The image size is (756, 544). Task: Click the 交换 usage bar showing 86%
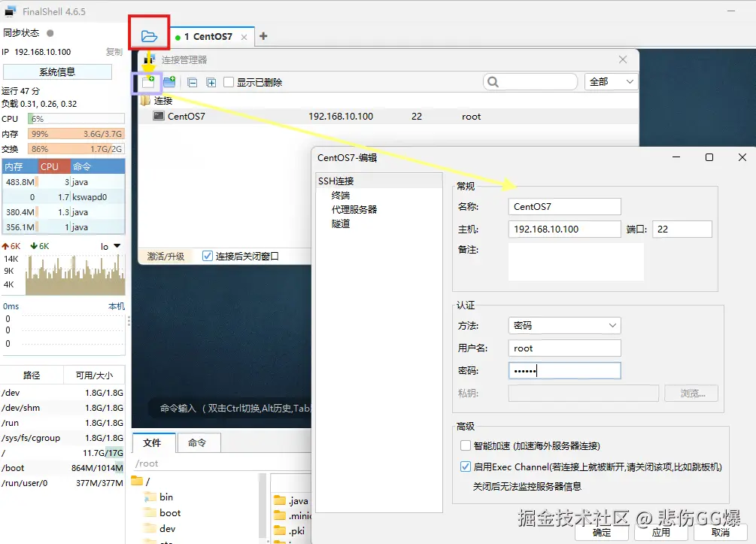[76, 149]
